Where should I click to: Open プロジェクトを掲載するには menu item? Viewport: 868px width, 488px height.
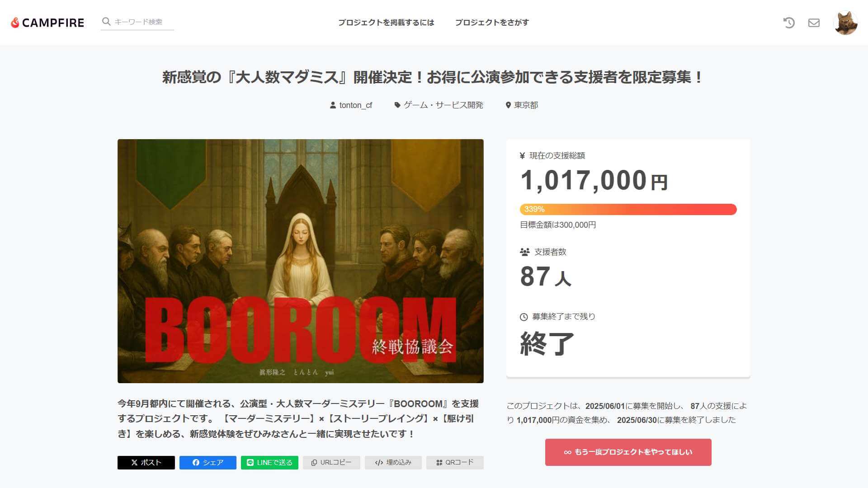click(386, 23)
